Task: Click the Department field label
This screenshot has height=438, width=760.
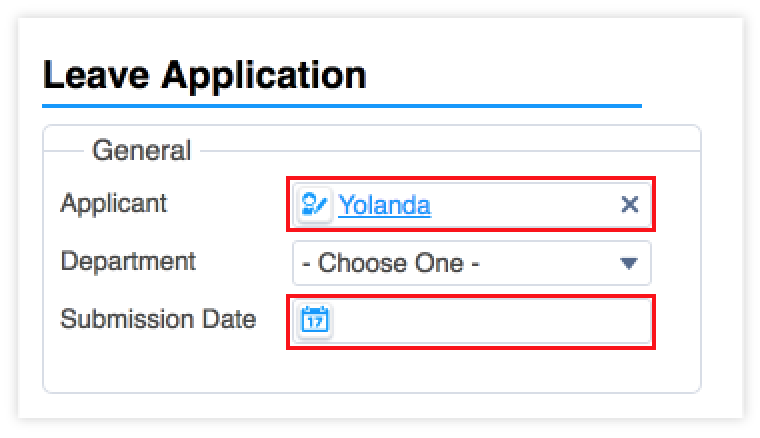Action: [x=128, y=262]
